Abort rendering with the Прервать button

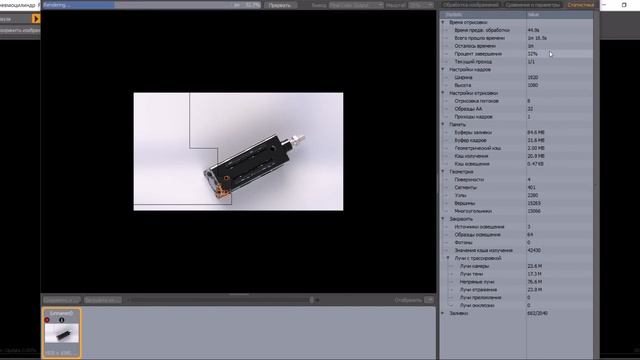pos(280,5)
